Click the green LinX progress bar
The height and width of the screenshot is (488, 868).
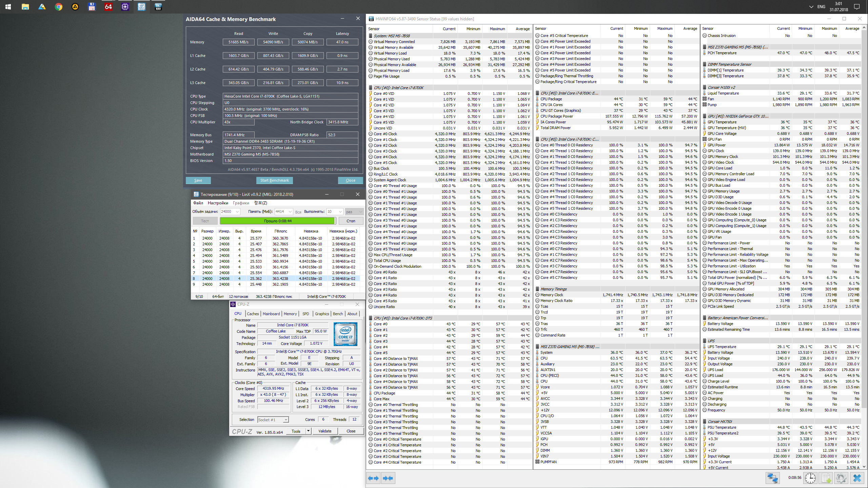coord(277,221)
